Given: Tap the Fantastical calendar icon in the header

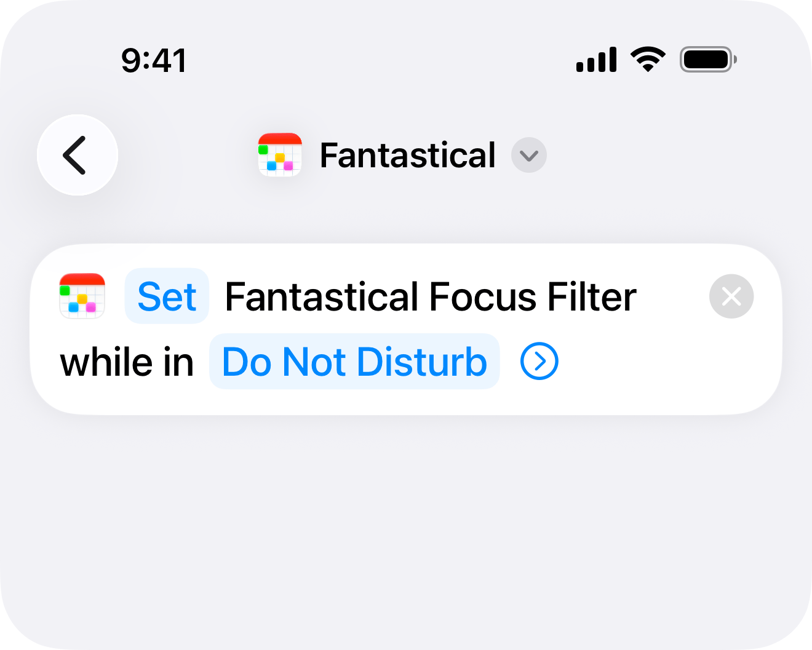Looking at the screenshot, I should pyautogui.click(x=280, y=155).
